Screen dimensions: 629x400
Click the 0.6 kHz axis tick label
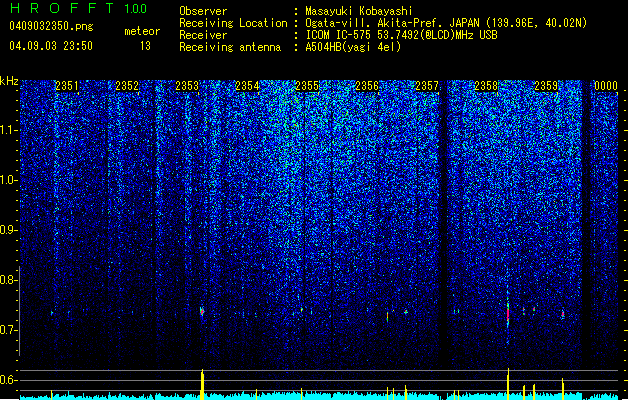click(8, 380)
